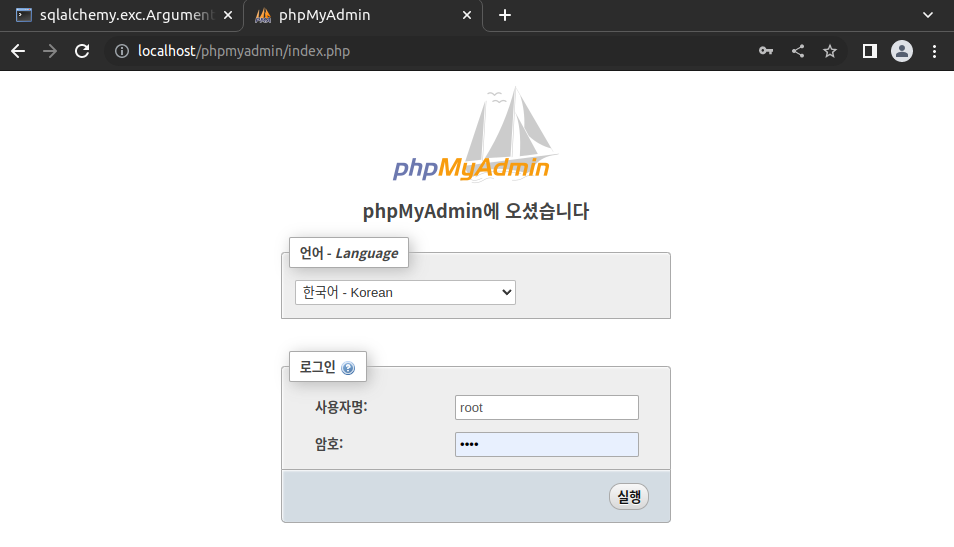Click the 암호: label
This screenshot has height=547, width=954.
pyautogui.click(x=329, y=444)
